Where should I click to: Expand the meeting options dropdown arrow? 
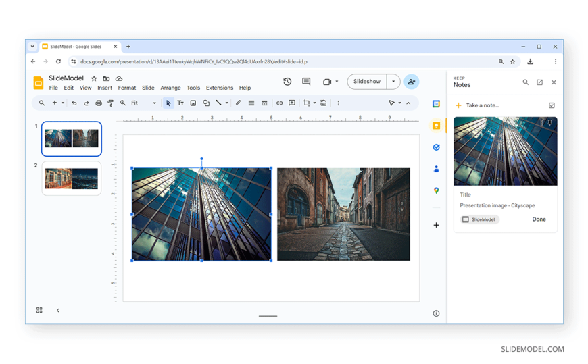click(x=337, y=81)
